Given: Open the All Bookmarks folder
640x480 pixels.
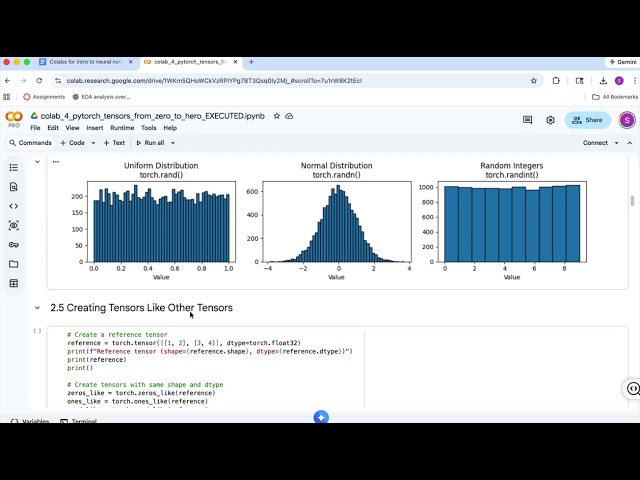Looking at the screenshot, I should (x=615, y=97).
